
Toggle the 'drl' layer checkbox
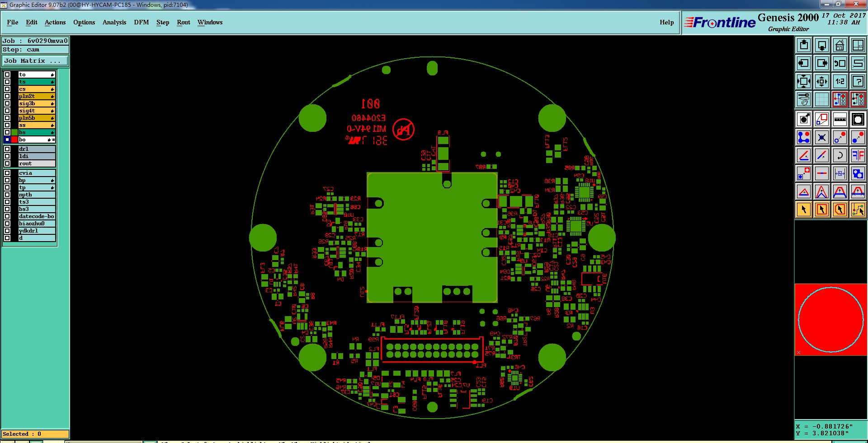7,149
